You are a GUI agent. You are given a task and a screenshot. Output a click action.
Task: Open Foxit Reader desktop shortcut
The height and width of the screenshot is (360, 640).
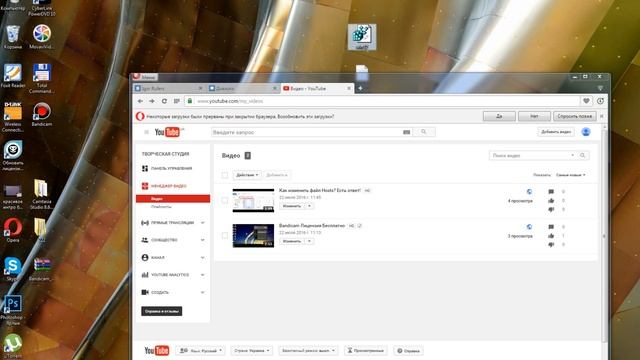13,76
